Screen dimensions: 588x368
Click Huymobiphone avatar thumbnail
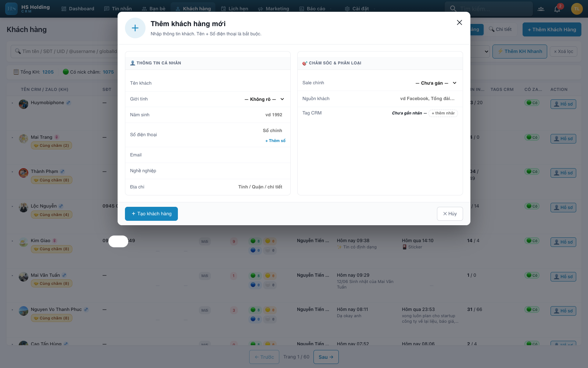[x=24, y=104]
